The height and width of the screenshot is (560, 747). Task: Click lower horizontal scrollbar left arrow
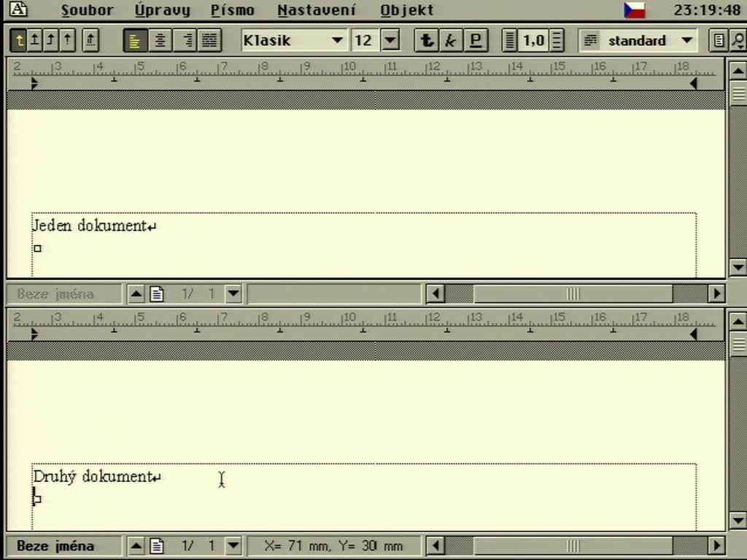[435, 545]
